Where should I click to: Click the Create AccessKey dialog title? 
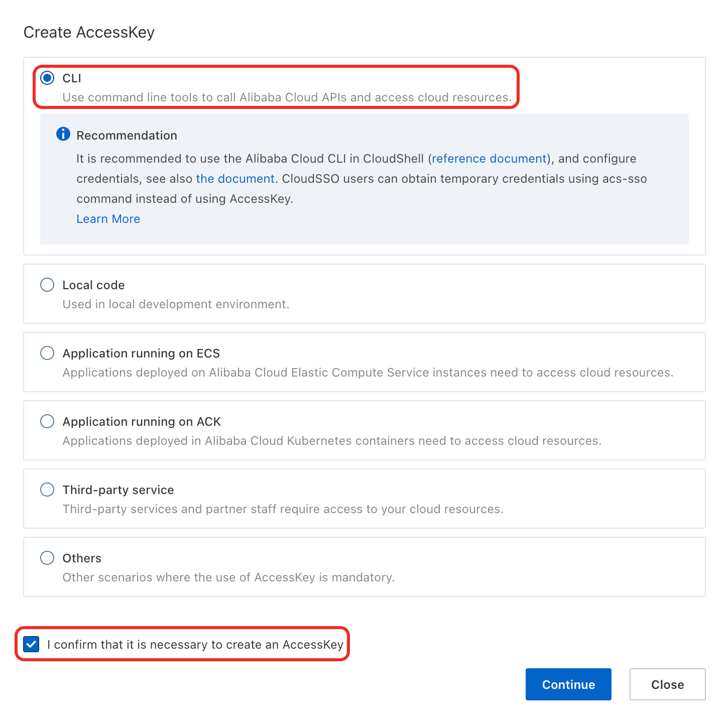89,32
